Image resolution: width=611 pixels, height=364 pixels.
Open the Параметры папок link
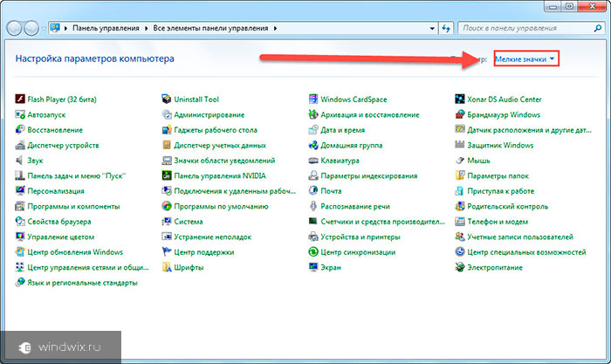point(498,175)
